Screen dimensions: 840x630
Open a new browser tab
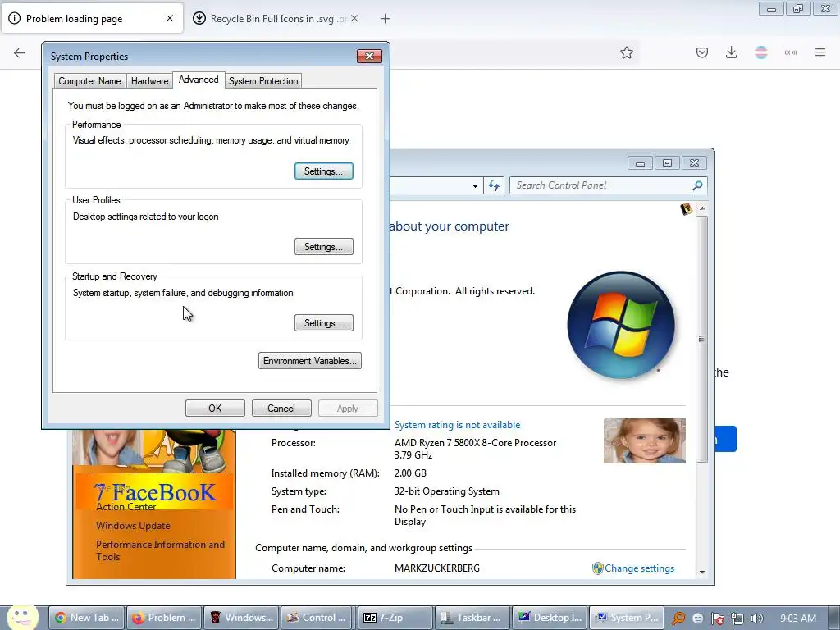(x=385, y=19)
